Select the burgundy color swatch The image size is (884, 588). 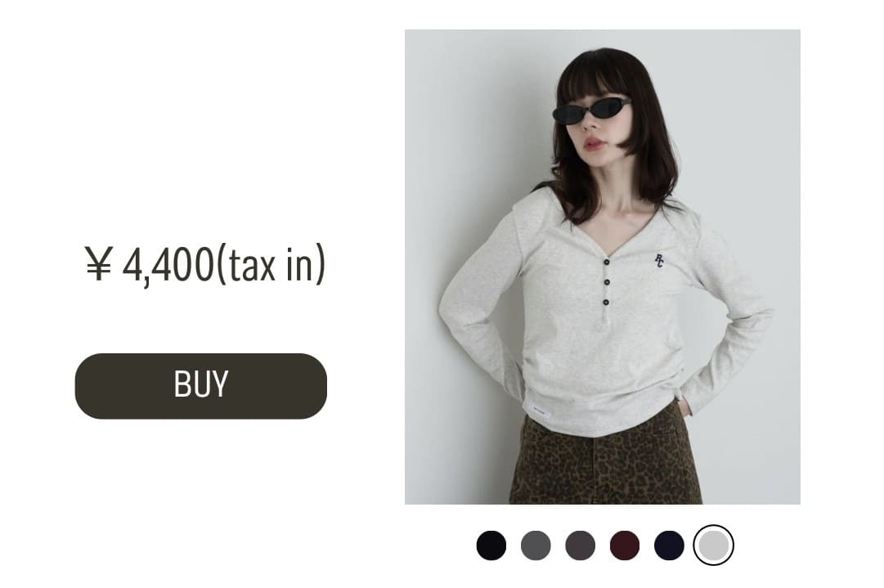click(625, 545)
